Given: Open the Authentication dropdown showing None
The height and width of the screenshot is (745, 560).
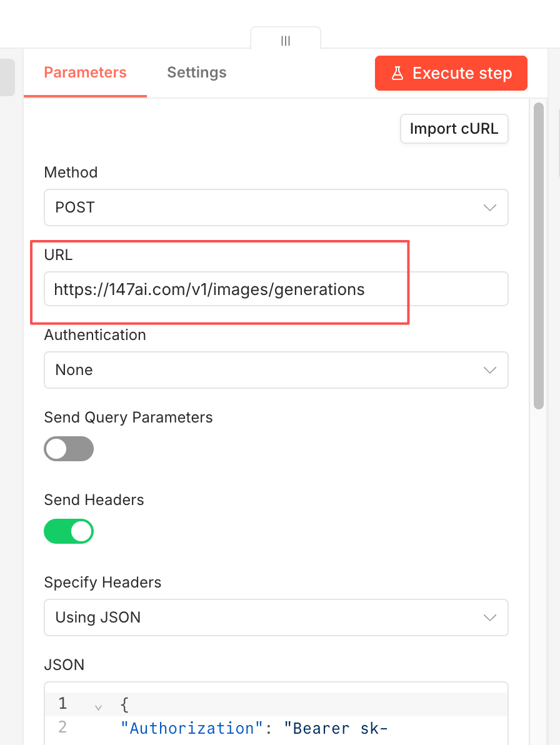Looking at the screenshot, I should click(276, 370).
